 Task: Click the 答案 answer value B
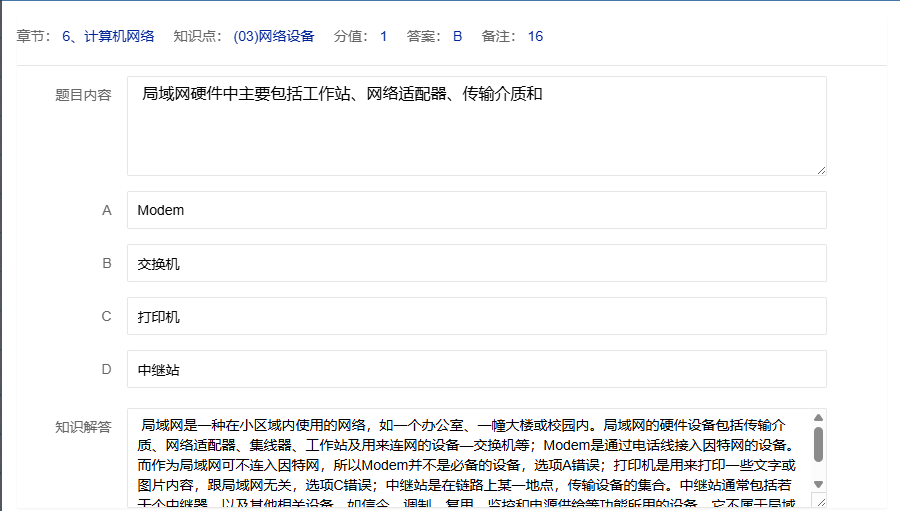click(457, 36)
